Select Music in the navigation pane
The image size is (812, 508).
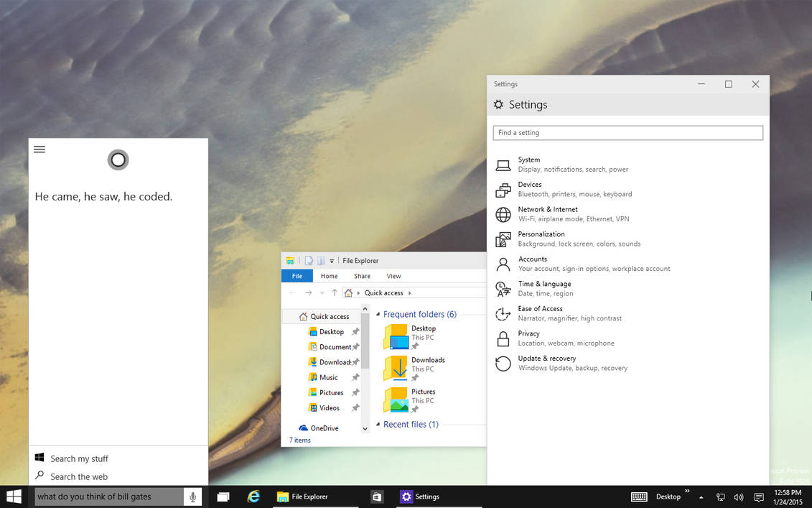(323, 377)
